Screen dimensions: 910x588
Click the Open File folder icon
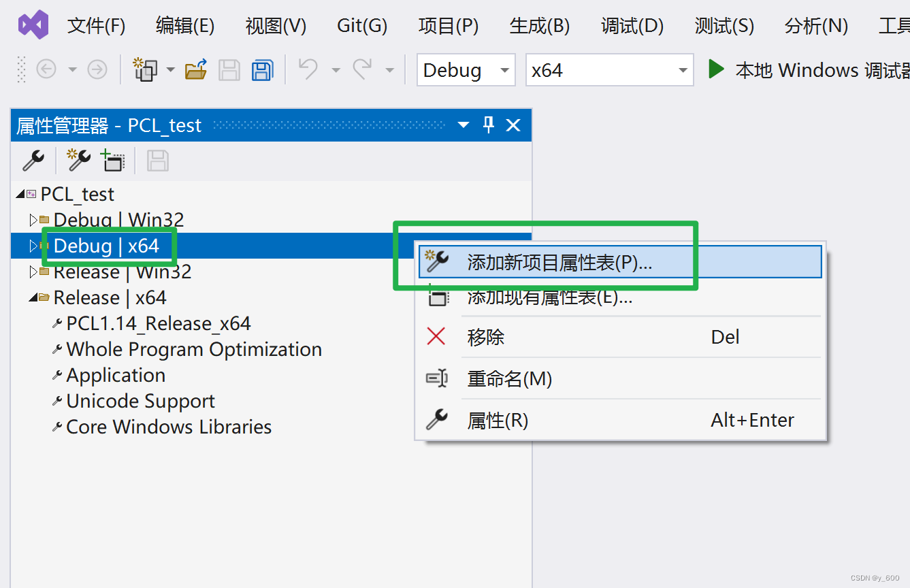(x=195, y=69)
